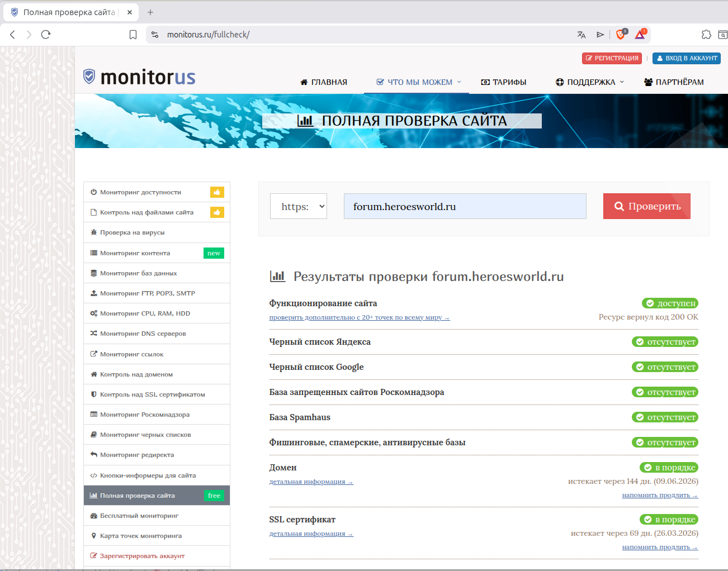Click the 'new' badge on Мониторинг контента
Screen dimensions: 728x571
(214, 253)
